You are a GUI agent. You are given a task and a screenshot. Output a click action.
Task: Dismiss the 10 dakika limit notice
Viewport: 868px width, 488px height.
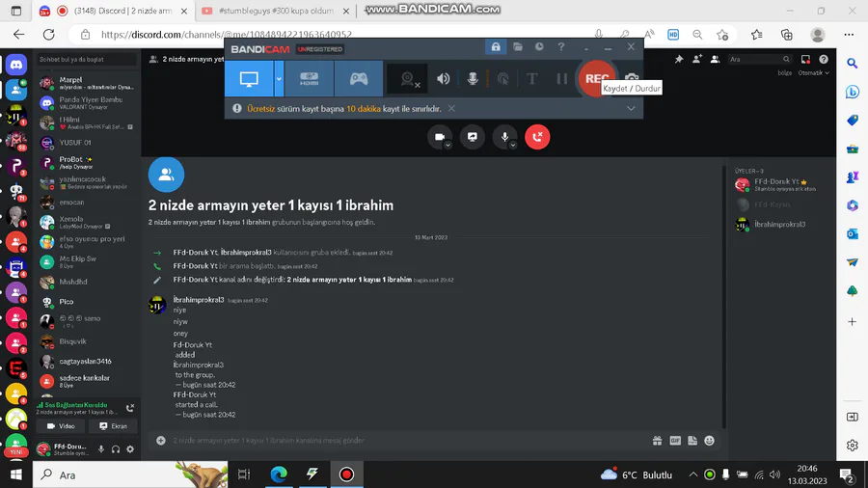coord(451,108)
